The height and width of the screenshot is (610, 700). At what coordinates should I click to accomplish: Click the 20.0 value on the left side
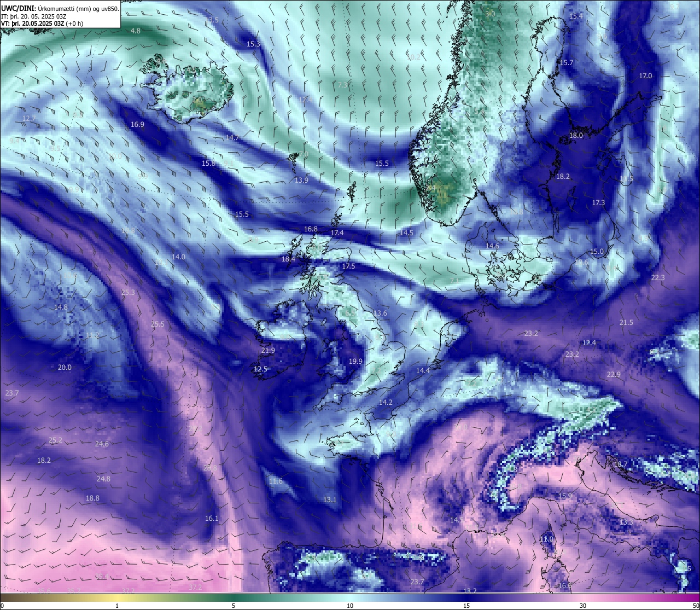(x=65, y=367)
